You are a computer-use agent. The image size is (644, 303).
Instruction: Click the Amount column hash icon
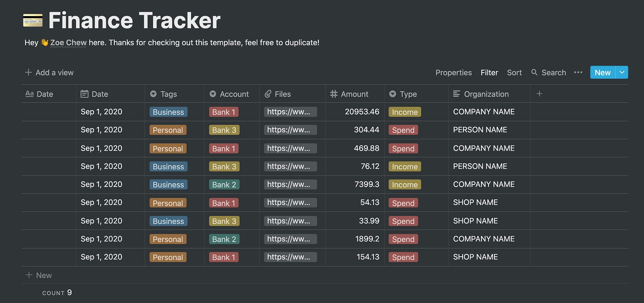click(334, 94)
